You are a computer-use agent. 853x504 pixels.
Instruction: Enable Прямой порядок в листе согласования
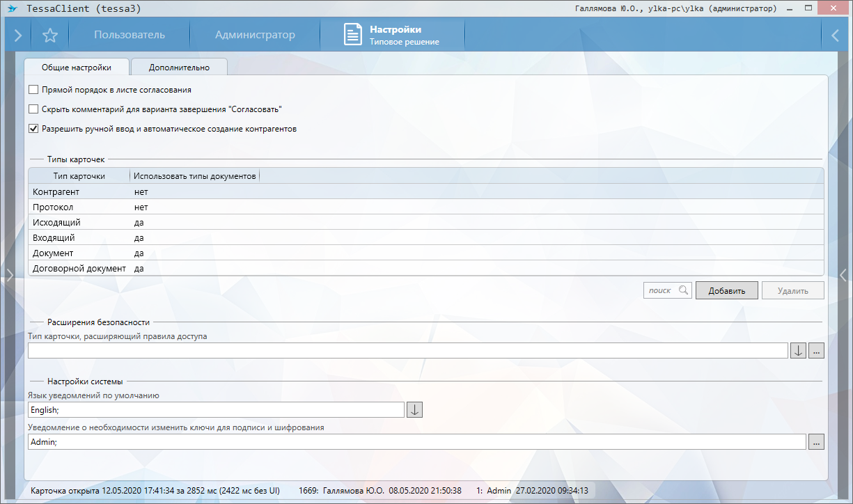tap(33, 90)
